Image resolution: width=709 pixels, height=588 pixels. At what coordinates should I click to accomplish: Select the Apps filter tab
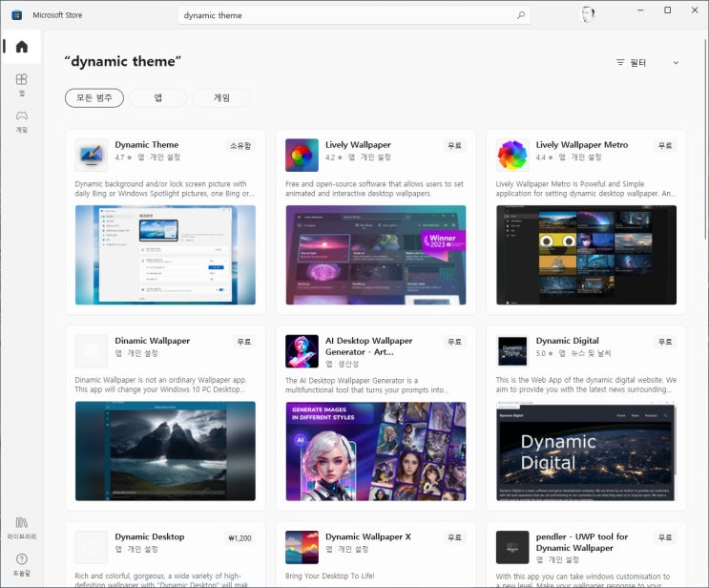[157, 97]
